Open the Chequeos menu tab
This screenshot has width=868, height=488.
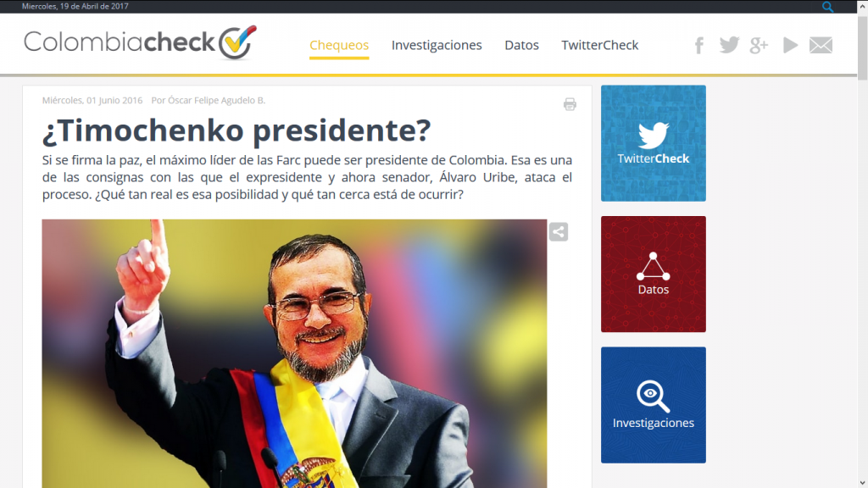[x=339, y=46]
